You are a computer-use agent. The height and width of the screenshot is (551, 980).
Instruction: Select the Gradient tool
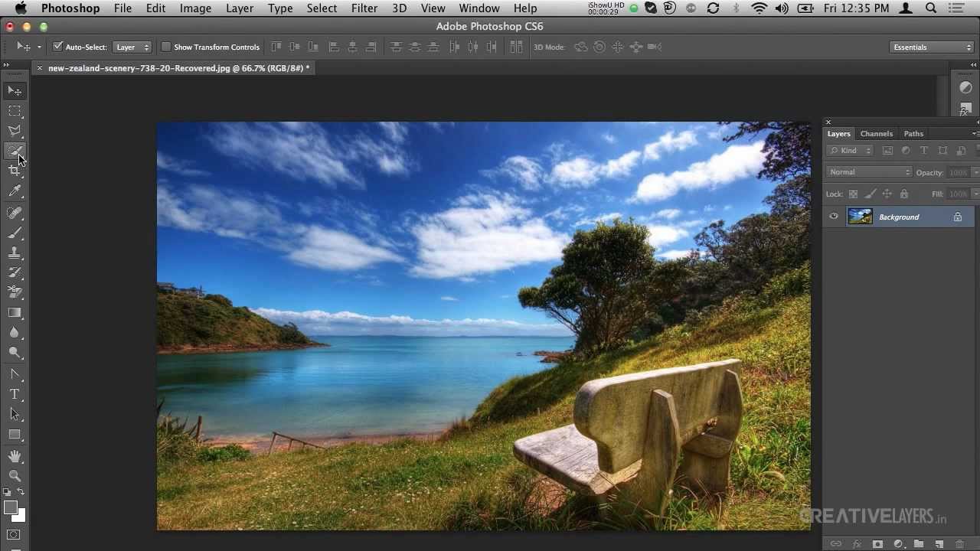pyautogui.click(x=15, y=312)
